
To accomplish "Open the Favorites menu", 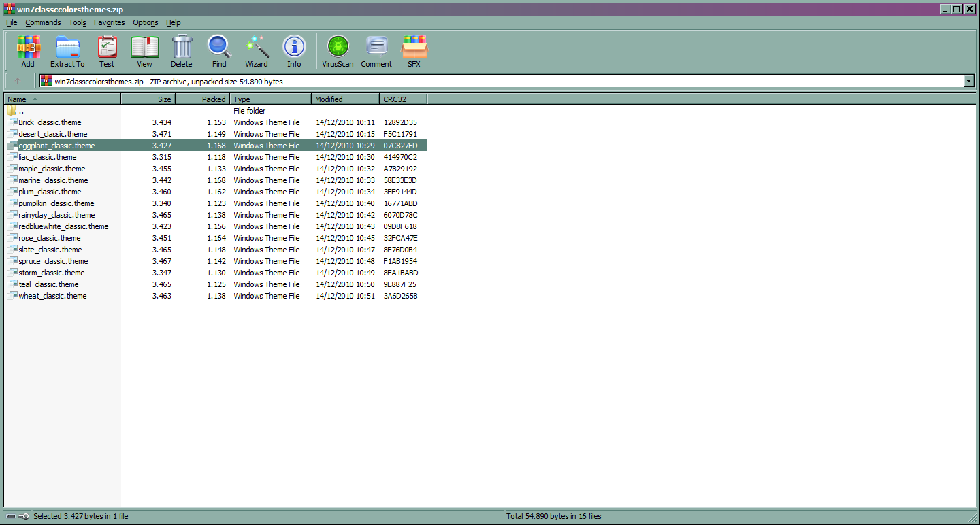I will coord(110,22).
